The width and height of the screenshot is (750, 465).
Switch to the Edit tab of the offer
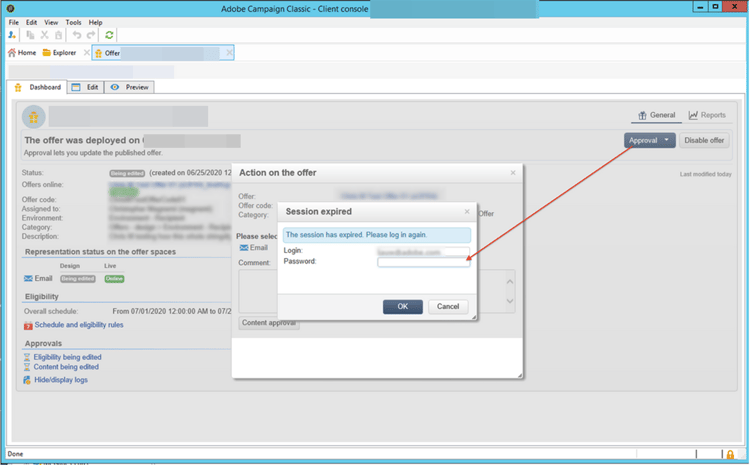[x=86, y=87]
